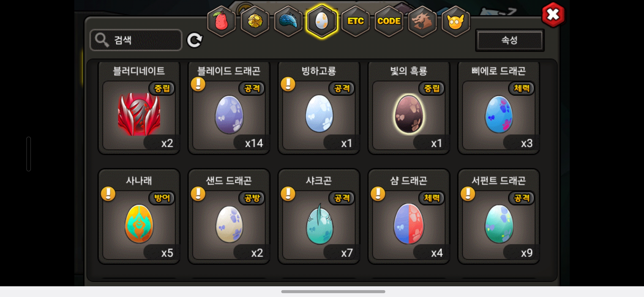This screenshot has width=644, height=297.
Task: Open the fruit food category tab
Action: (221, 21)
